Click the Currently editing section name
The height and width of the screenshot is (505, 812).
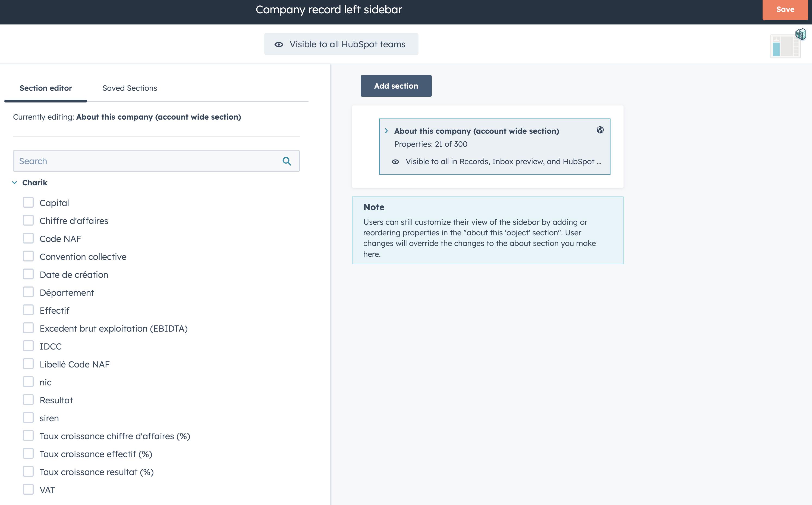click(159, 117)
